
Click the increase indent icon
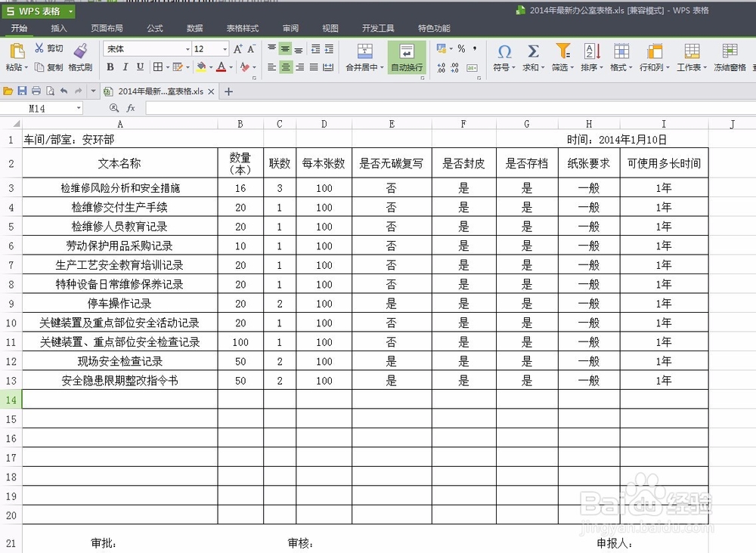tap(330, 48)
